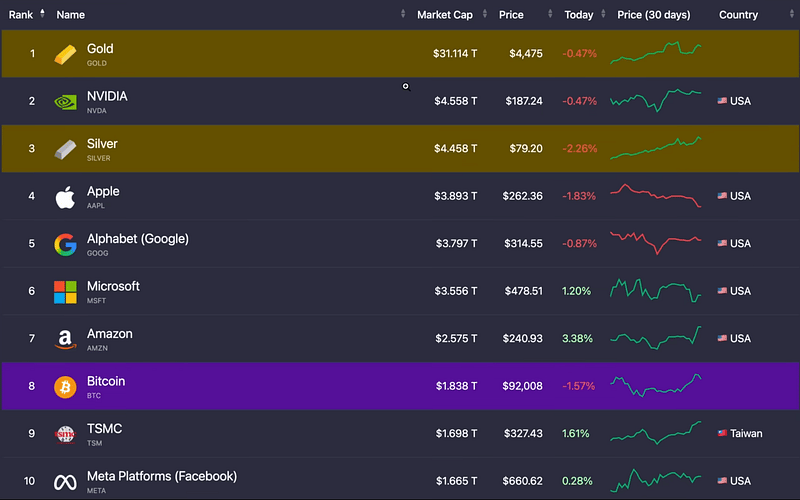The height and width of the screenshot is (500, 800).
Task: Click Meta price $660.62
Action: [522, 481]
